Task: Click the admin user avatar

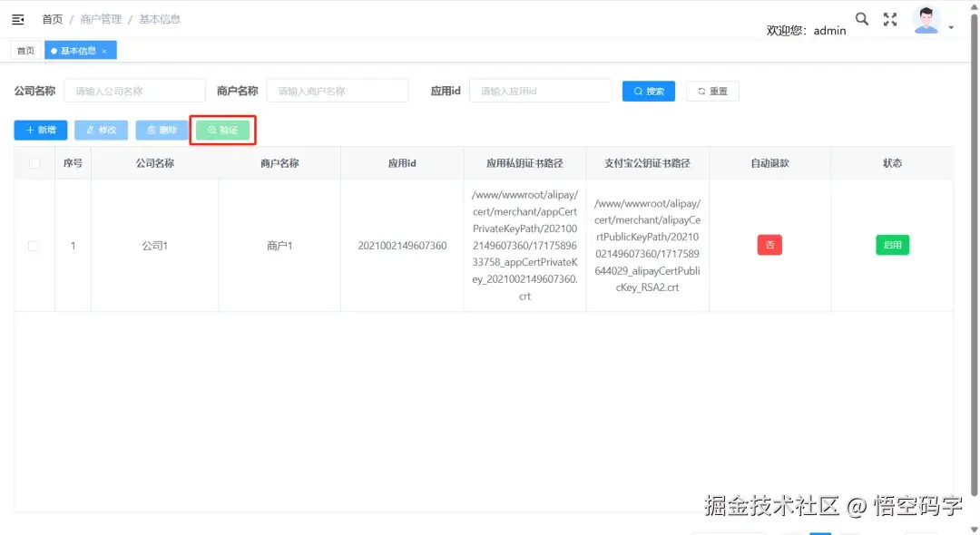Action: click(x=925, y=18)
